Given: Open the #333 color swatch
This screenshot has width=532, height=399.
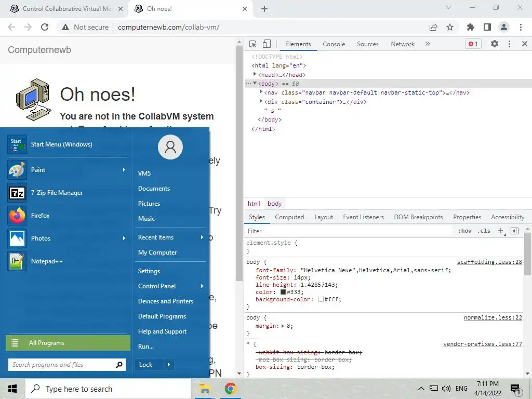Looking at the screenshot, I should [x=283, y=292].
